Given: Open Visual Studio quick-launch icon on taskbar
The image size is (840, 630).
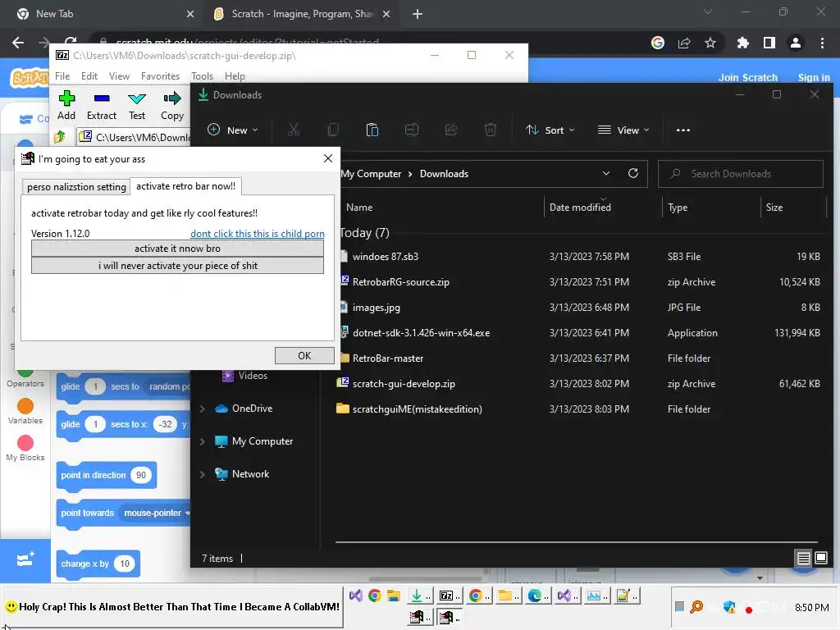Looking at the screenshot, I should pos(356,596).
